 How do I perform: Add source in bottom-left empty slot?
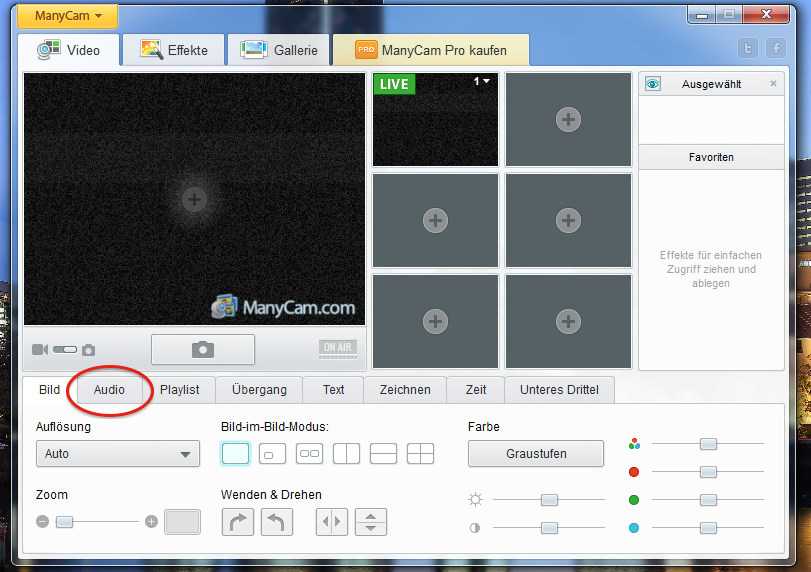coord(435,321)
